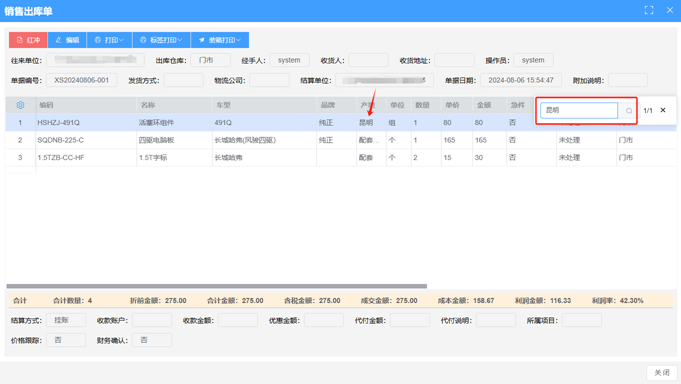Click the empty 附加说明 field

click(x=628, y=80)
